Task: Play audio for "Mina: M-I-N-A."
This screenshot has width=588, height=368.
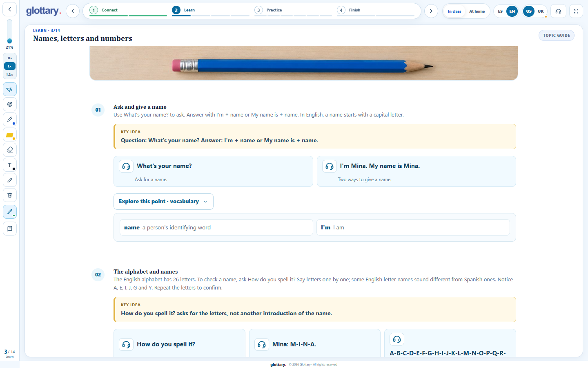Action: pos(262,344)
